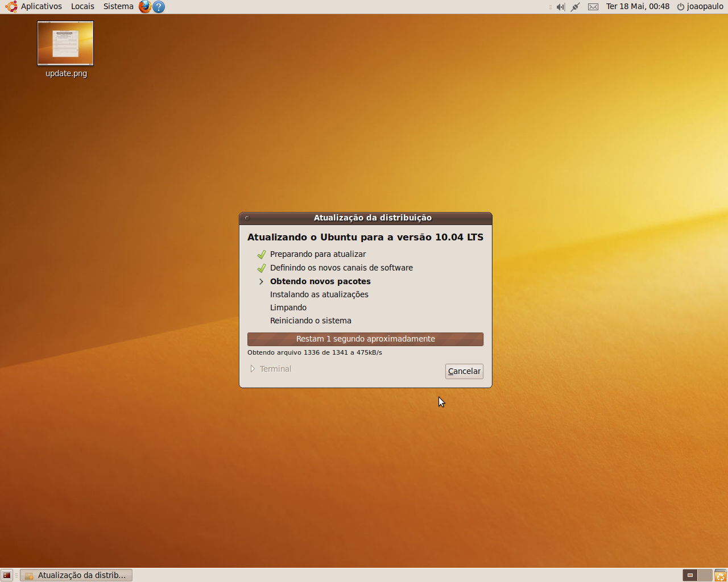Open the joaopaulo session menu
The height and width of the screenshot is (582, 728).
[700, 6]
